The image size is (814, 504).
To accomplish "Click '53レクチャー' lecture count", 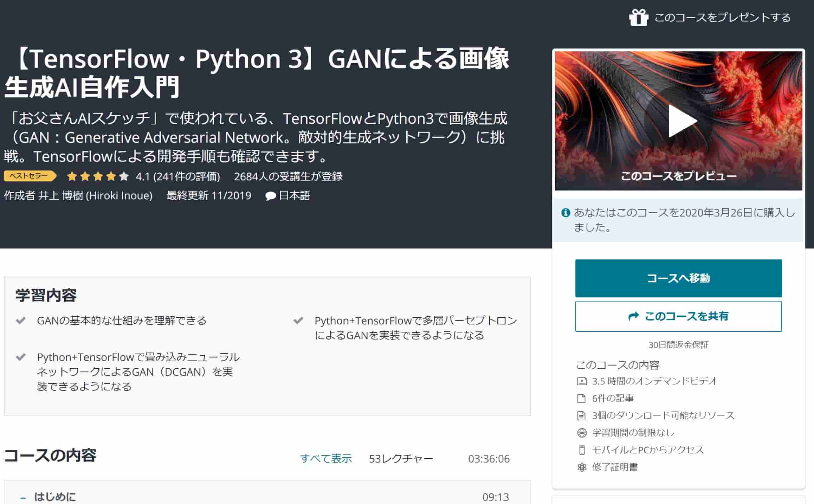I will click(401, 458).
